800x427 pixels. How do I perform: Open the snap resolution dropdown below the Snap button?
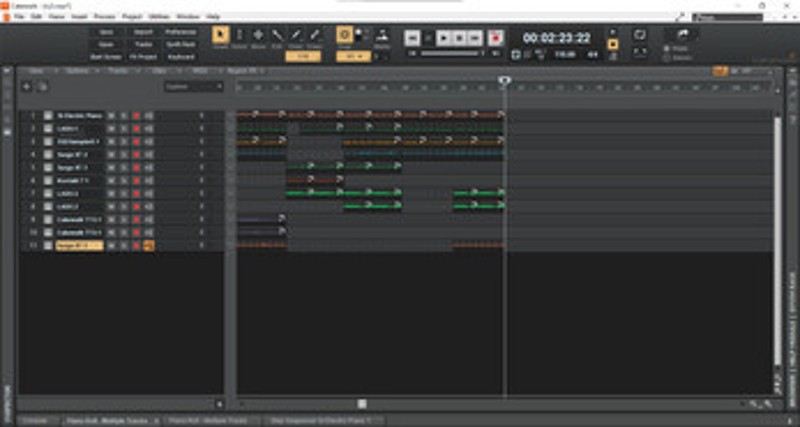coord(354,57)
